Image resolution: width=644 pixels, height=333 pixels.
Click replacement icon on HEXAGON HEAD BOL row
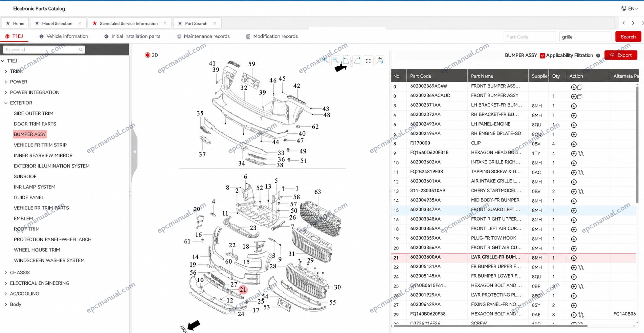[x=581, y=154]
